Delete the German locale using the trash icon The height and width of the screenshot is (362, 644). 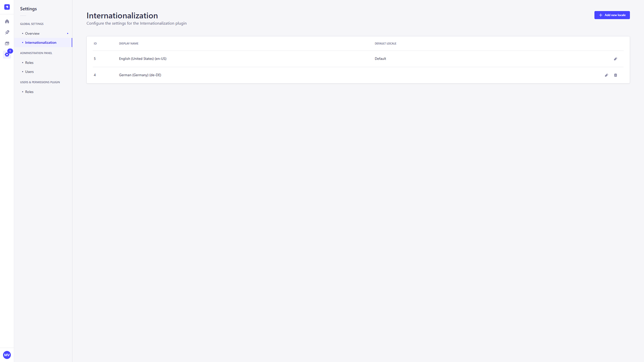pos(615,75)
